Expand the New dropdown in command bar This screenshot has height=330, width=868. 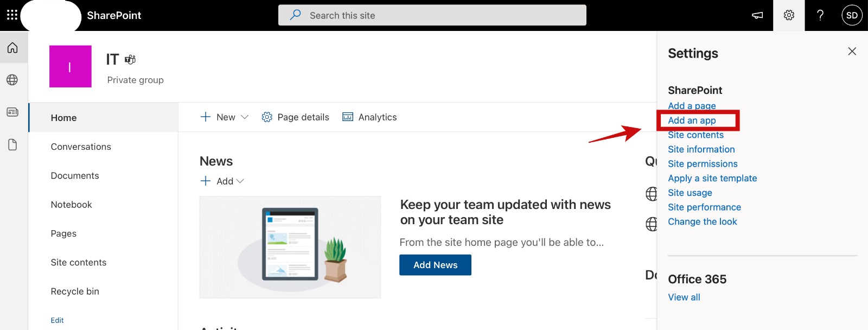click(x=224, y=117)
